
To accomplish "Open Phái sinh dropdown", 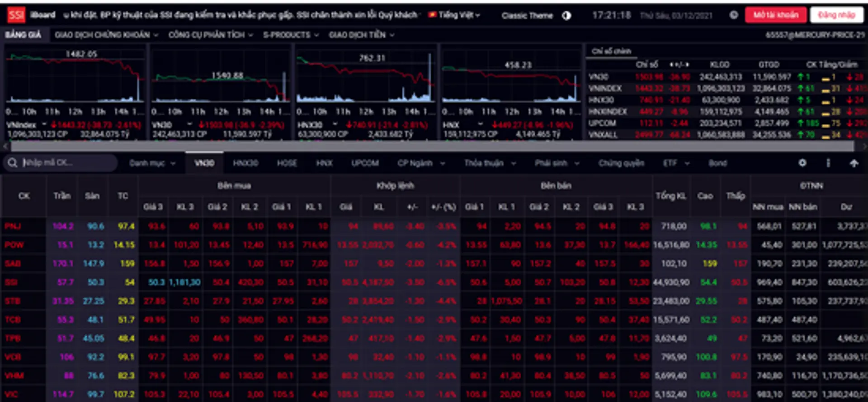I will (x=557, y=163).
